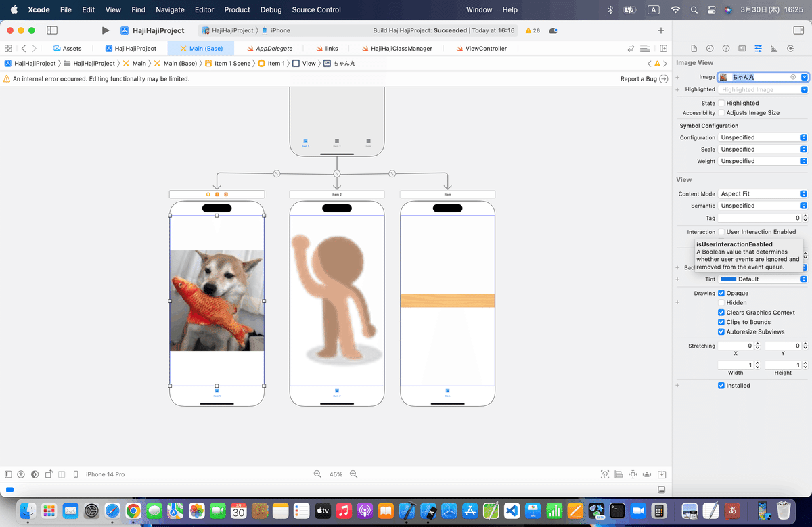The image size is (812, 527).
Task: Check the Hidden checkbox
Action: click(x=721, y=303)
